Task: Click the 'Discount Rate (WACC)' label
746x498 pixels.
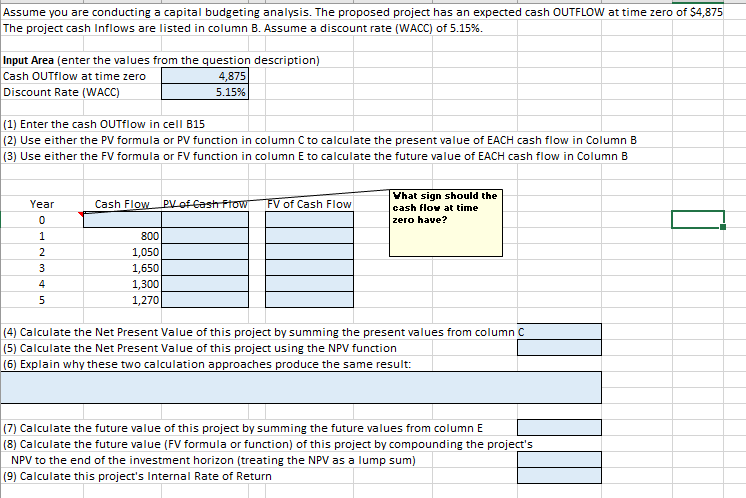Action: click(x=61, y=92)
